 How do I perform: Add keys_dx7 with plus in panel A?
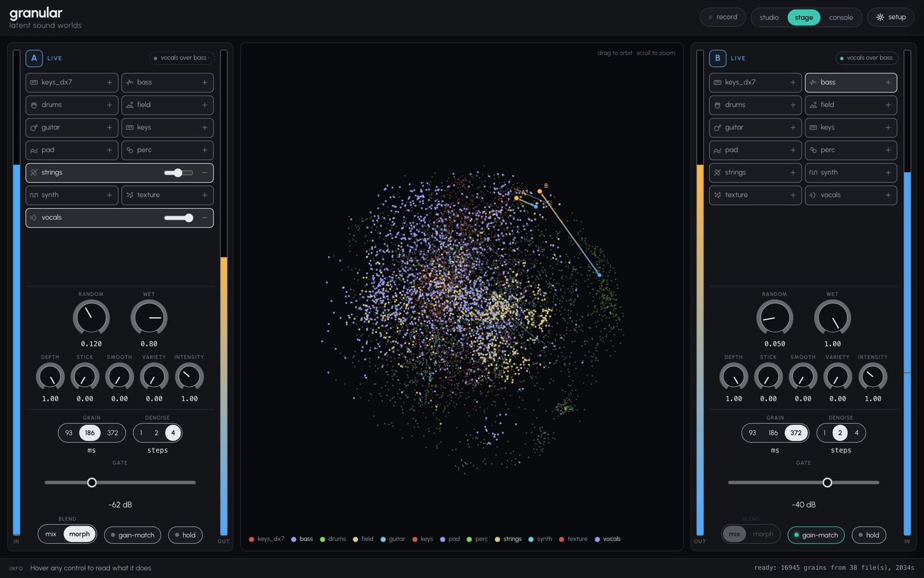[x=109, y=83]
